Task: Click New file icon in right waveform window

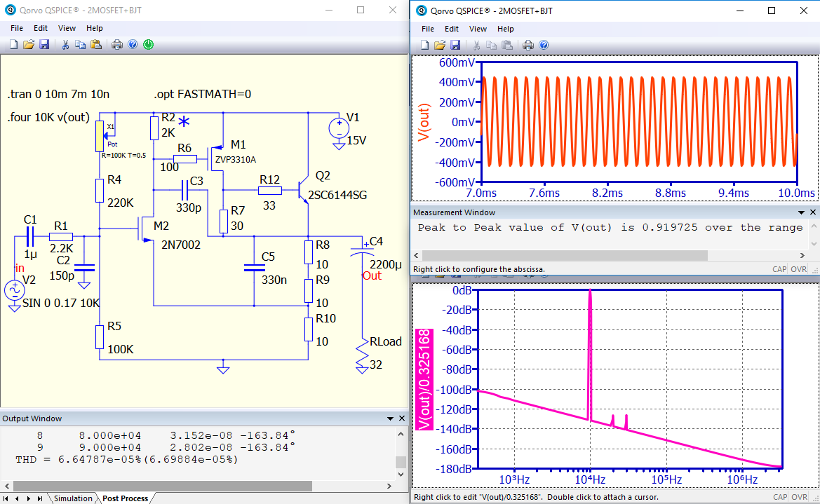Action: click(424, 45)
